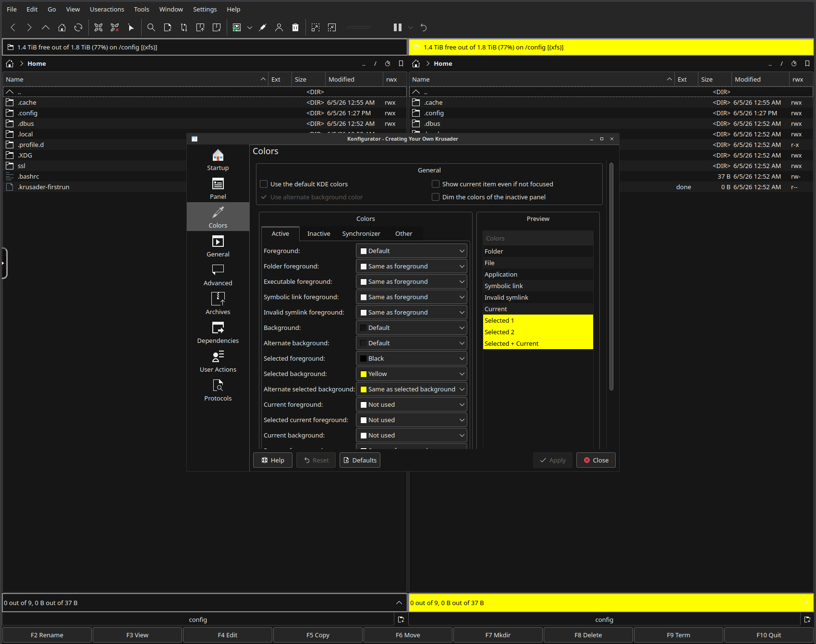Switch to the Other colors tab
This screenshot has width=816, height=644.
[404, 234]
